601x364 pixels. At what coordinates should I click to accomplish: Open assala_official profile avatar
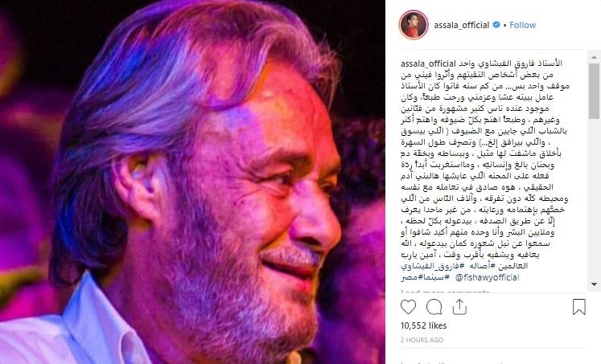pos(414,25)
